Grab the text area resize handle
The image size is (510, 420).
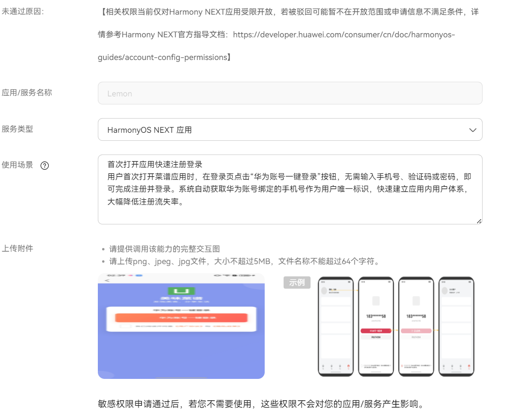[479, 221]
